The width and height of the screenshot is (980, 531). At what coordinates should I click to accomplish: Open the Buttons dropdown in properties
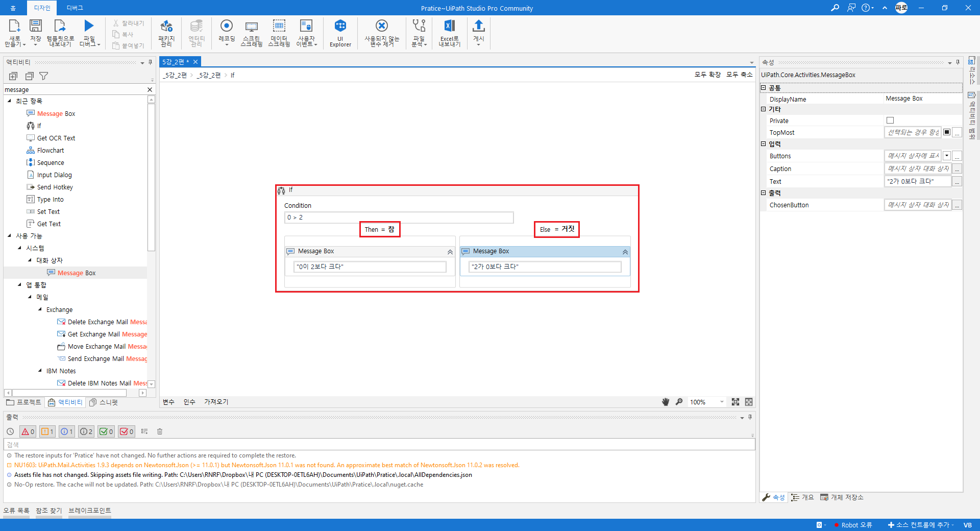(947, 156)
